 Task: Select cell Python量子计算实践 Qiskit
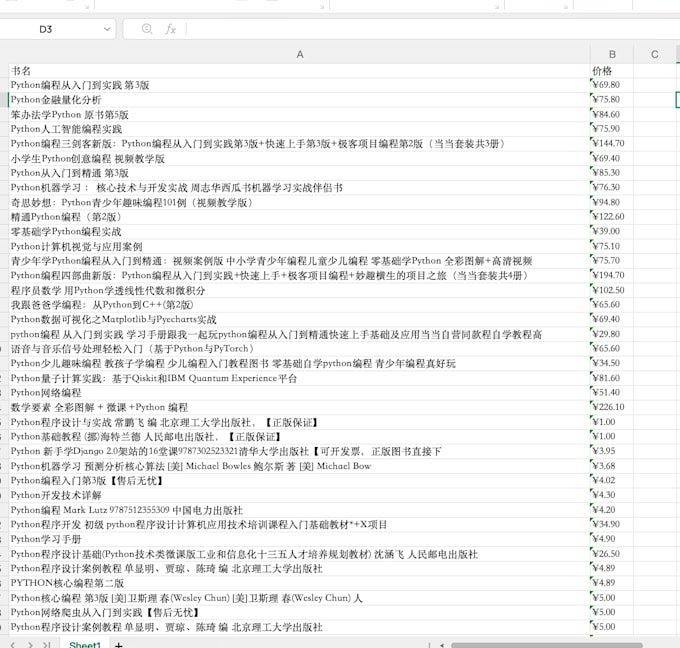pos(300,378)
